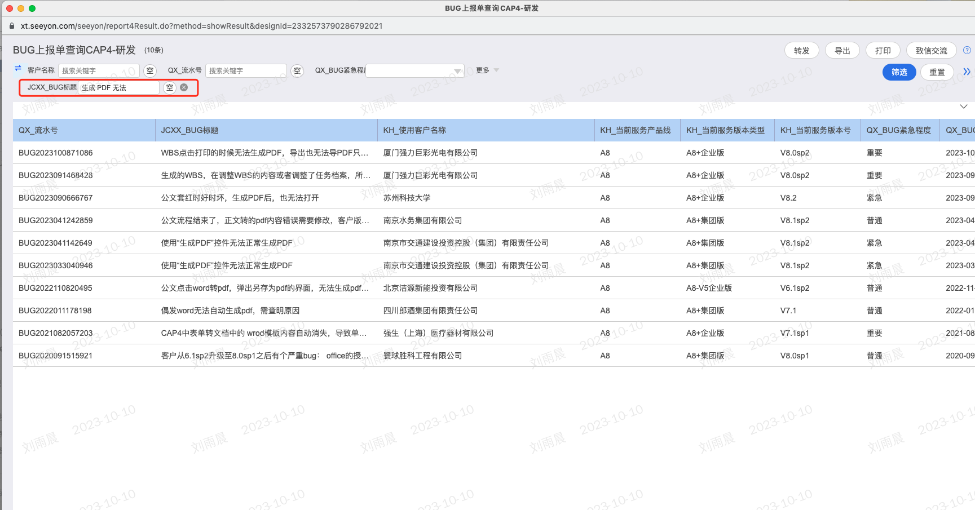Click the 转发 button
Viewport: 975px width, 510px height.
[802, 50]
